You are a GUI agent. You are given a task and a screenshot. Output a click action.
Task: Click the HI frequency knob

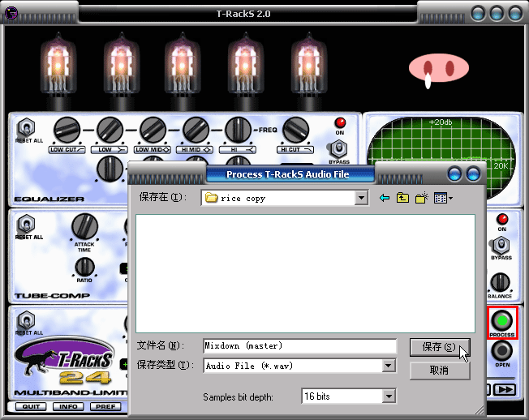pos(238,130)
